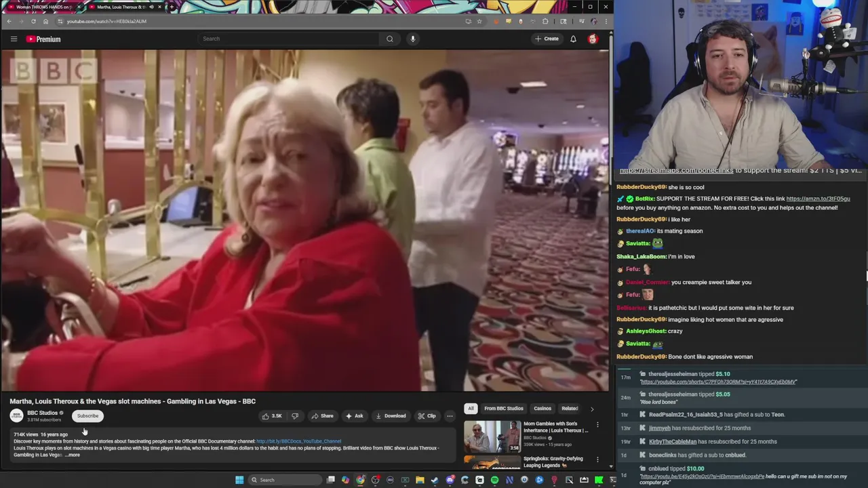Open Steam from the taskbar
This screenshot has width=868, height=488.
(435, 480)
